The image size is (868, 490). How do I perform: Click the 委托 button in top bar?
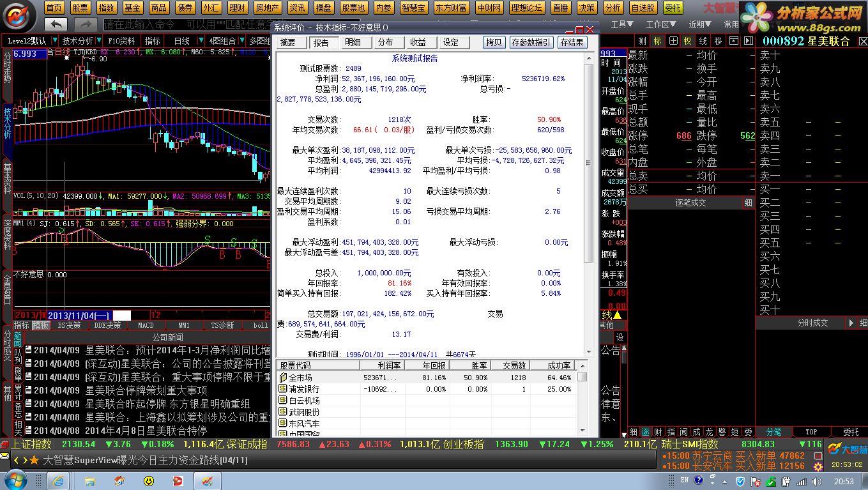[x=672, y=8]
